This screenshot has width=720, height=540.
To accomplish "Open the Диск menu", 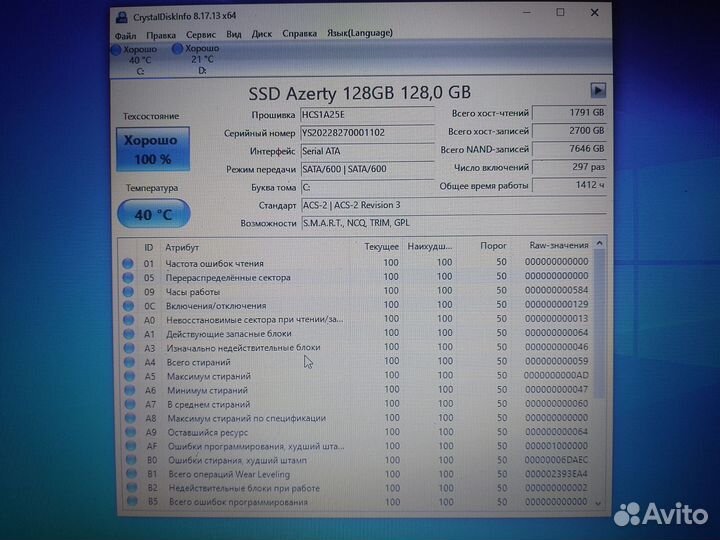I will (x=262, y=33).
